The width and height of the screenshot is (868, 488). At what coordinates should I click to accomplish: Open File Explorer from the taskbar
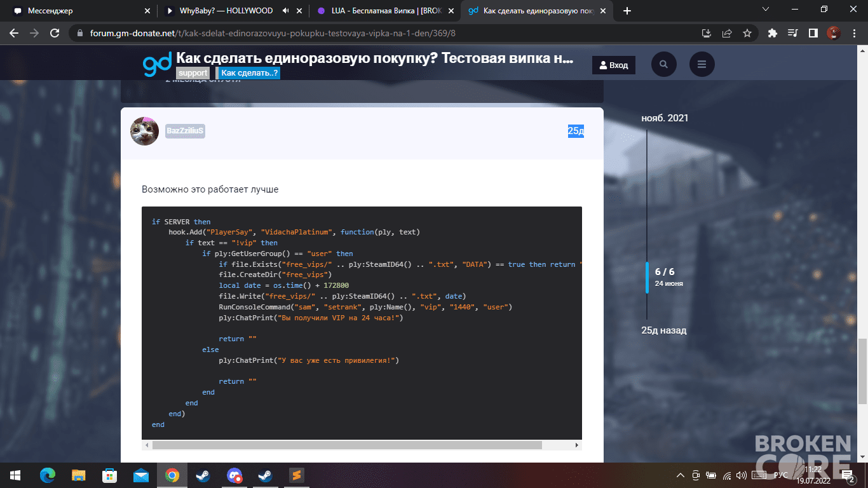79,475
